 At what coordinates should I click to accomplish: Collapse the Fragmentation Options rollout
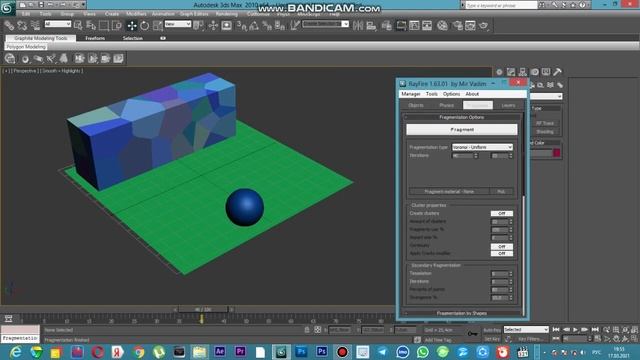462,117
